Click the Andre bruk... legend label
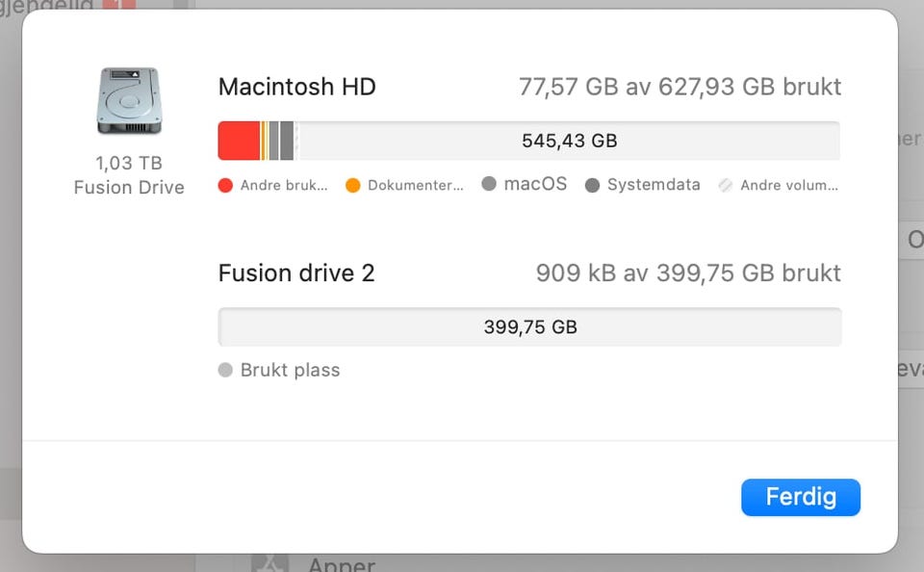This screenshot has height=572, width=924. click(x=284, y=186)
